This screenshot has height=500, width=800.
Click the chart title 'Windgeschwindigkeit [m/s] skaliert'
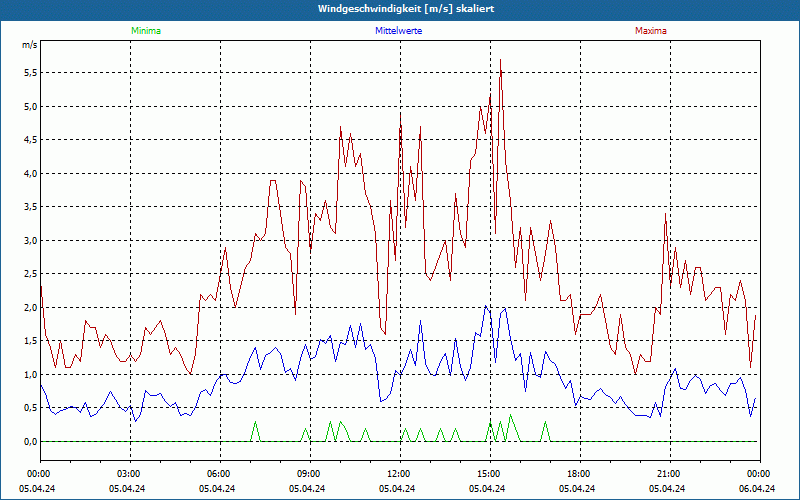(406, 9)
